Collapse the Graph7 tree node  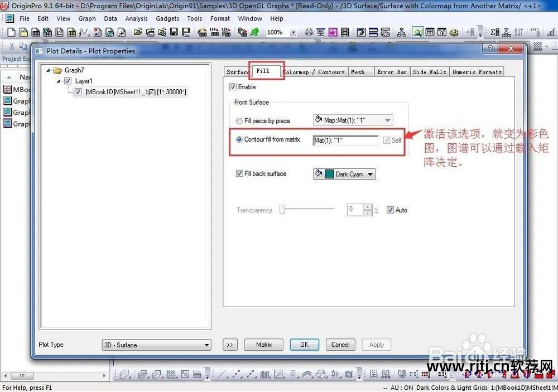tap(48, 70)
